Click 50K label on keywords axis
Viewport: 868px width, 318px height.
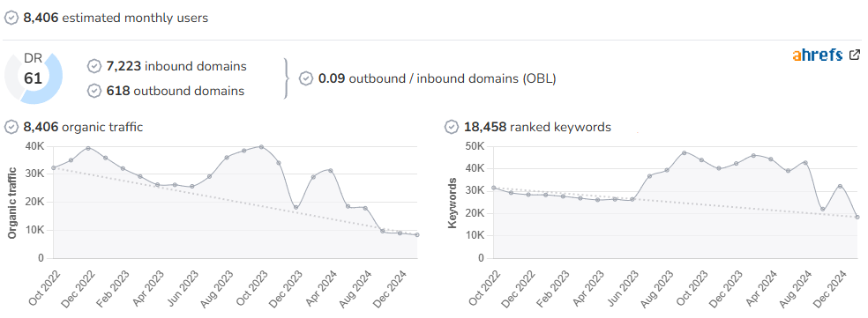[x=475, y=146]
